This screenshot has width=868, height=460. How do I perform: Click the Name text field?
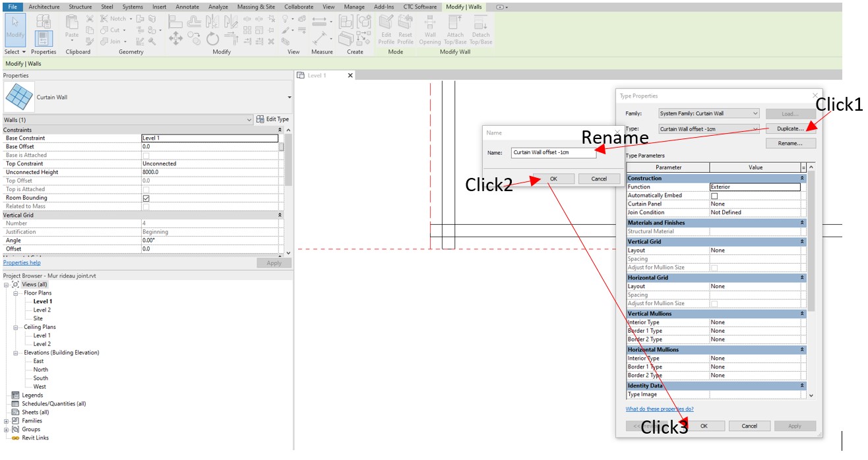point(553,152)
